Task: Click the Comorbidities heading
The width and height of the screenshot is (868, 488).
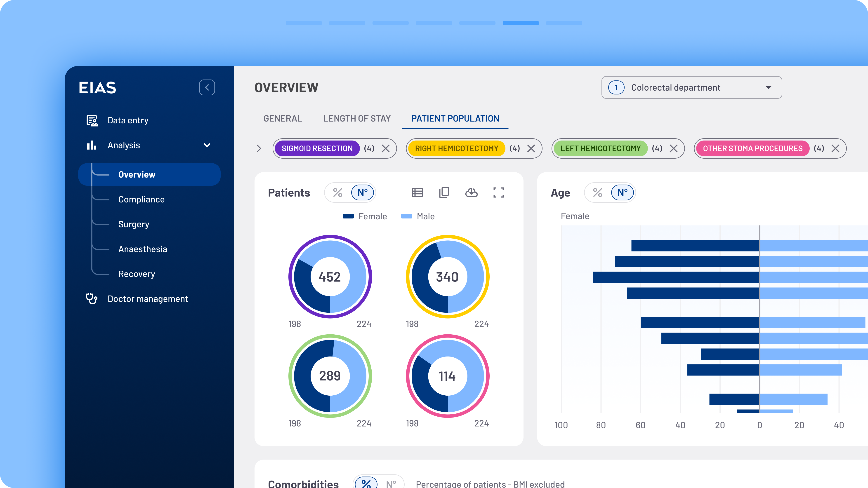Action: coord(303,484)
